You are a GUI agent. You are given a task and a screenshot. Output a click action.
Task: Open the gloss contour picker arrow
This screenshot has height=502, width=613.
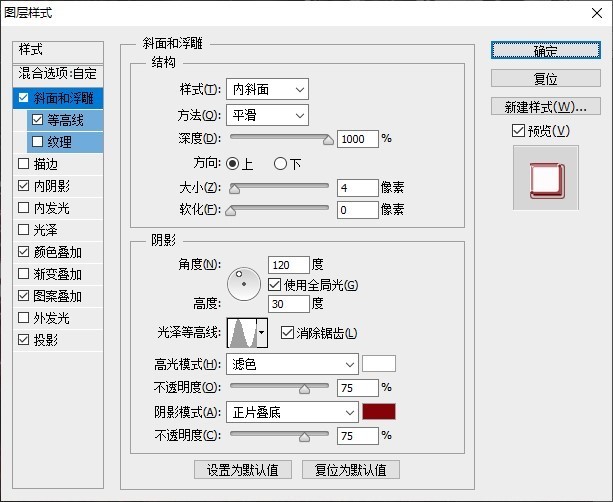click(x=263, y=332)
